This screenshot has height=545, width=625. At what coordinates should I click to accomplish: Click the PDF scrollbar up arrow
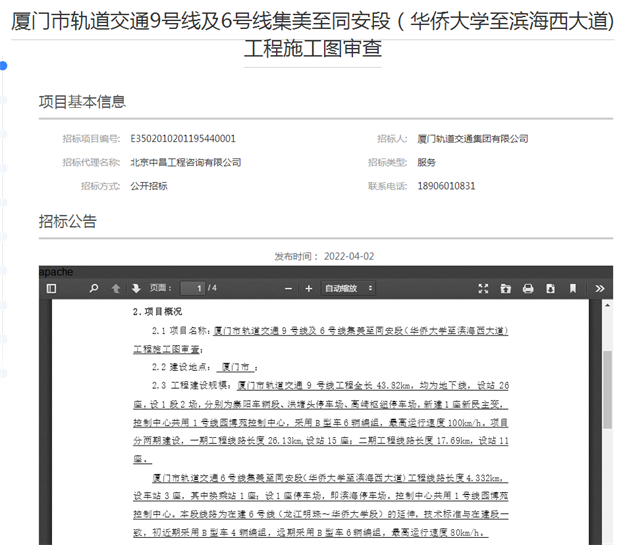pyautogui.click(x=607, y=305)
